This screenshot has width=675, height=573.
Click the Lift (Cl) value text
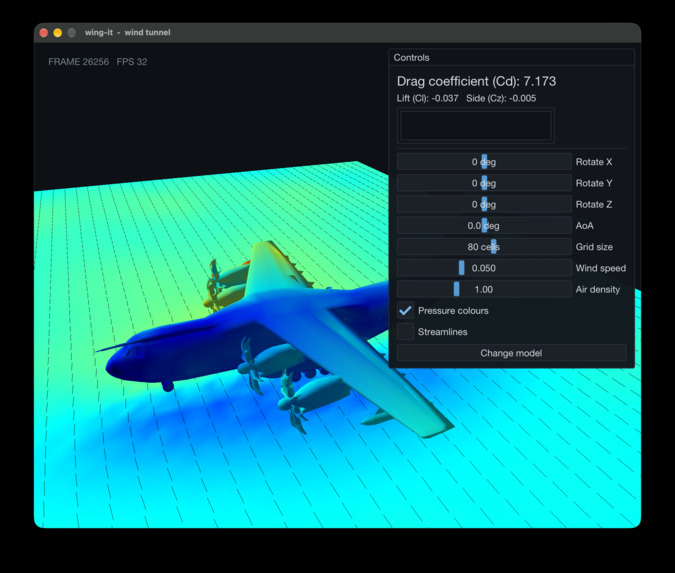click(427, 98)
